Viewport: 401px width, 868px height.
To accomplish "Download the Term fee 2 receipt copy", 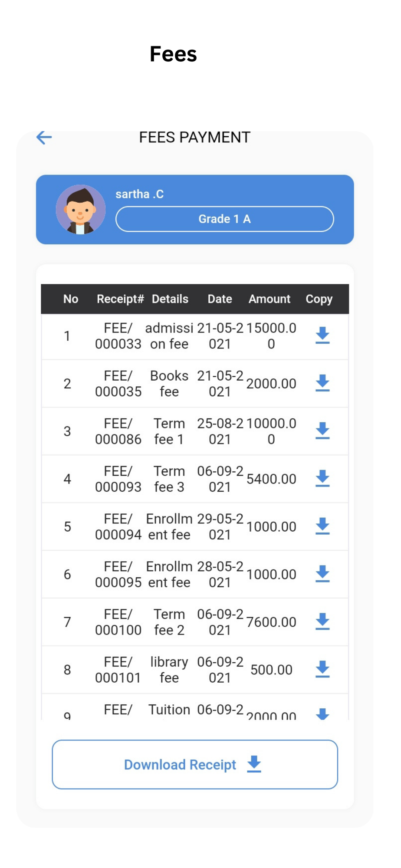I will point(322,622).
